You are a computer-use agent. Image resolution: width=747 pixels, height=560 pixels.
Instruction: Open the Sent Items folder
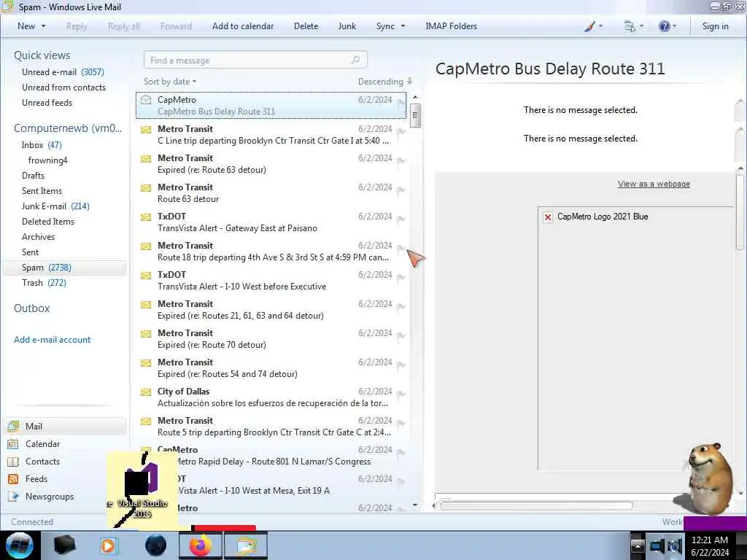coord(42,190)
